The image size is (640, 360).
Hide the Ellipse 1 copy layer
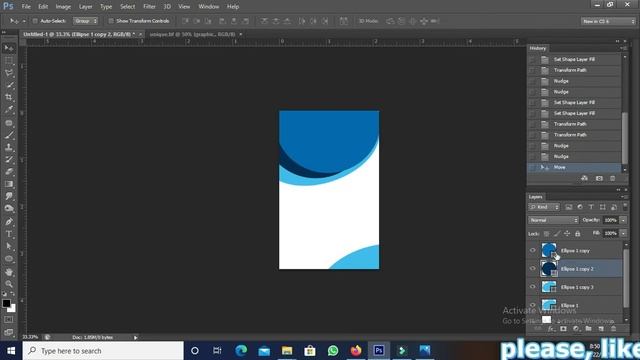point(532,250)
